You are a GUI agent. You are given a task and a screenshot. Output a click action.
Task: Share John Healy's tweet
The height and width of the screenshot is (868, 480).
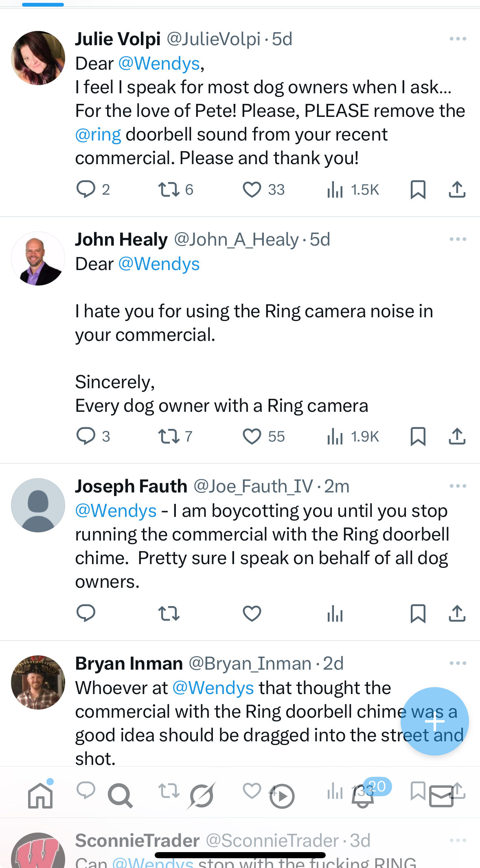tap(457, 436)
